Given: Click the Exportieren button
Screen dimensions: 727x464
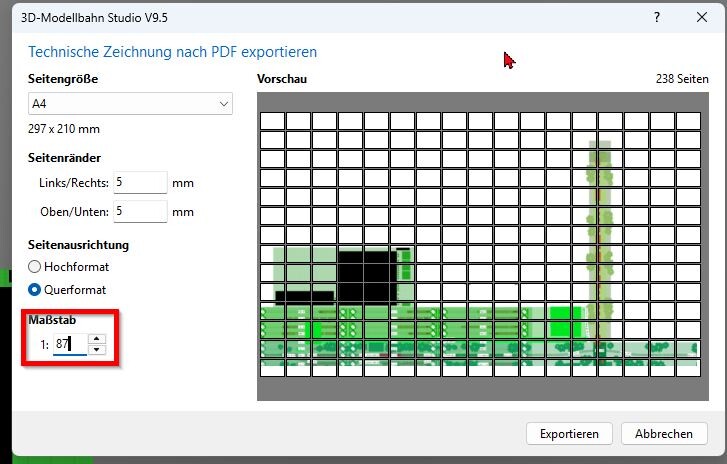Looking at the screenshot, I should (x=569, y=434).
